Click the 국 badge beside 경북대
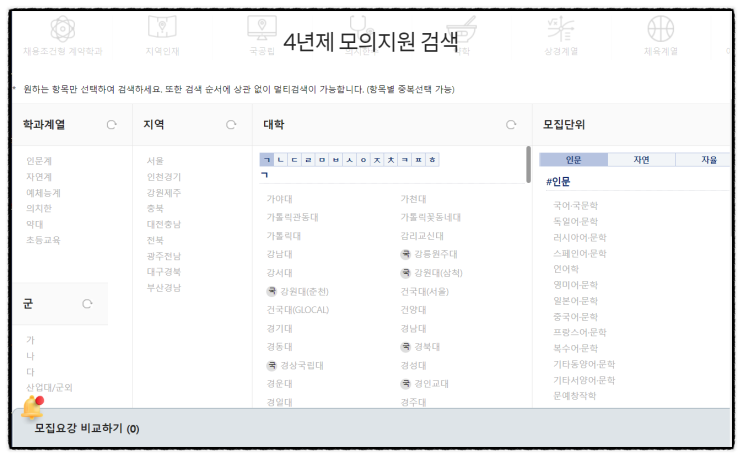This screenshot has width=743, height=458. click(x=406, y=347)
